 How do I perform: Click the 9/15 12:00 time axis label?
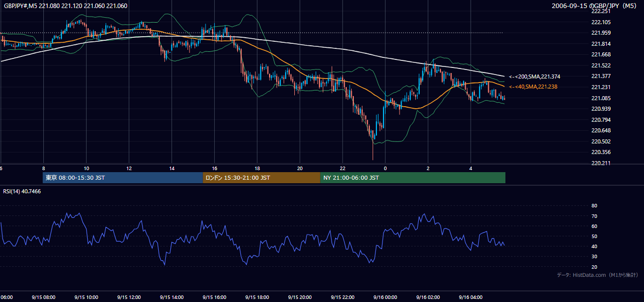pyautogui.click(x=129, y=297)
